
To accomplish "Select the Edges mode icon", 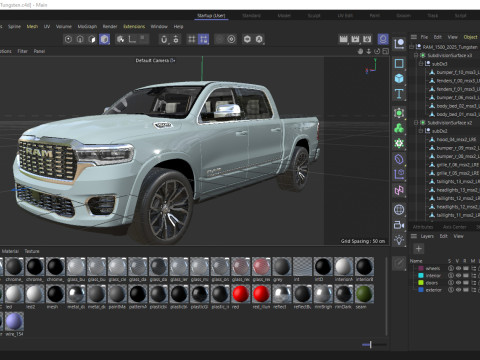I will click(80, 39).
